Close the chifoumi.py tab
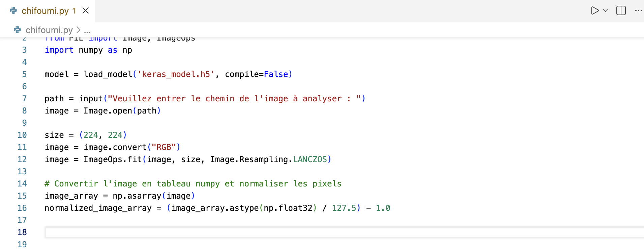 [86, 11]
